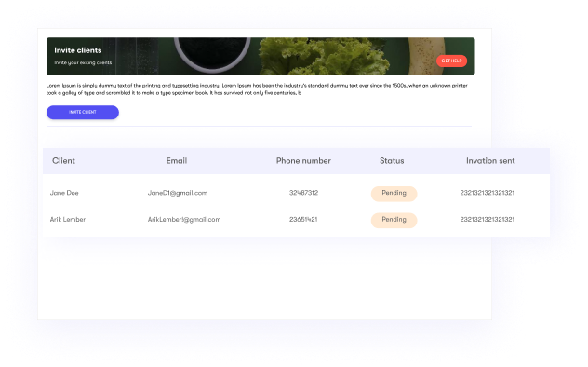
Task: Click the red Get Help button
Action: coord(451,61)
